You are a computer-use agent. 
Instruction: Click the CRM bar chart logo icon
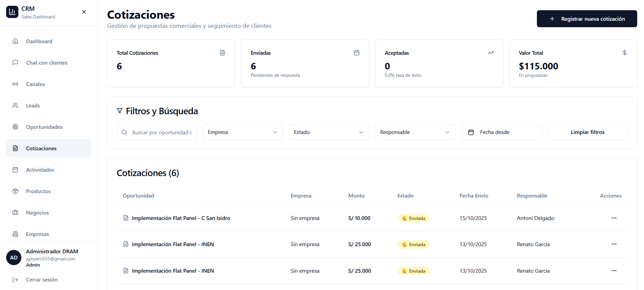coord(12,12)
